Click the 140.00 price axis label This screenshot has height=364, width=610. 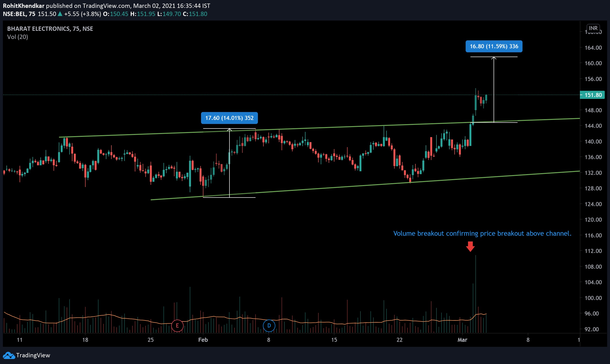click(593, 142)
